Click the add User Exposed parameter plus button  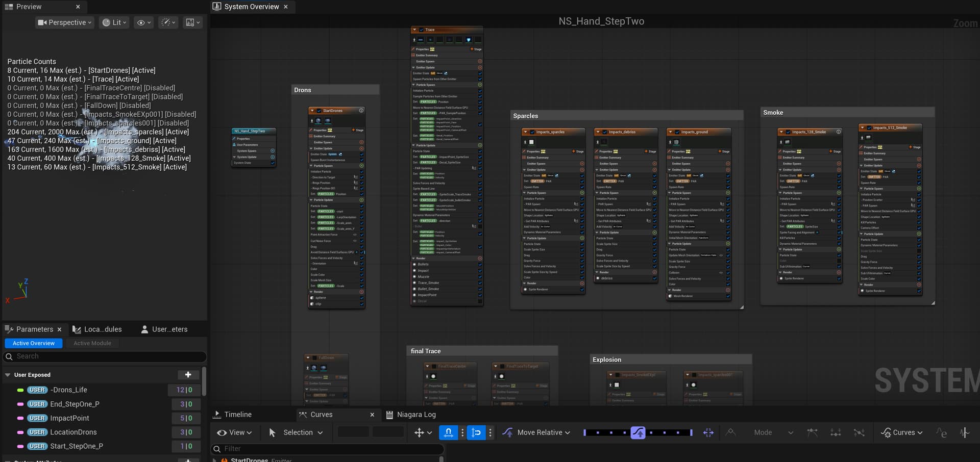click(188, 375)
